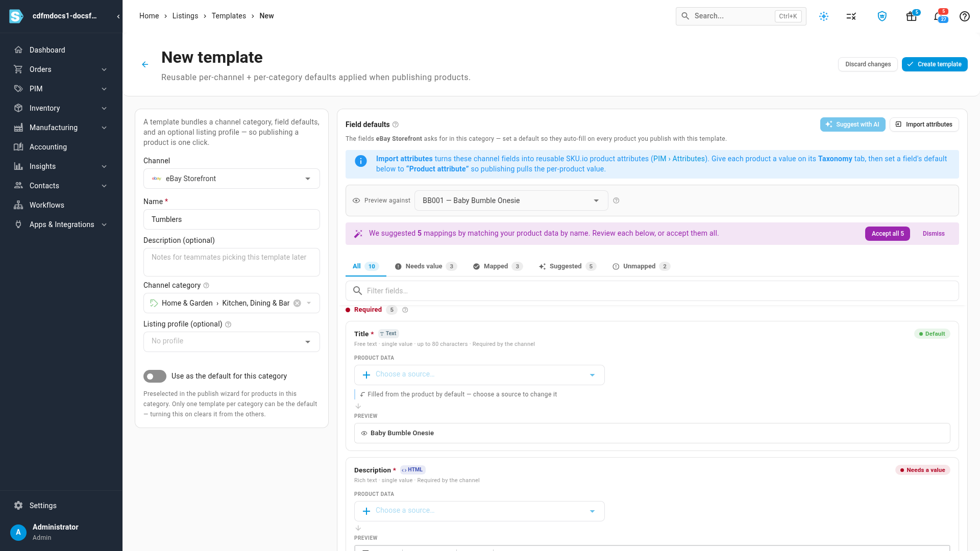The image size is (980, 551).
Task: Go to Listings breadcrumb
Action: [x=185, y=16]
